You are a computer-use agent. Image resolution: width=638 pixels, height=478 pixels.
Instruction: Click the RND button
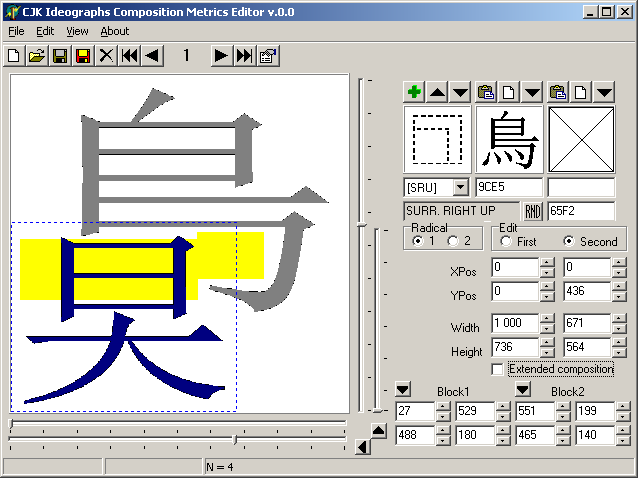pyautogui.click(x=532, y=212)
